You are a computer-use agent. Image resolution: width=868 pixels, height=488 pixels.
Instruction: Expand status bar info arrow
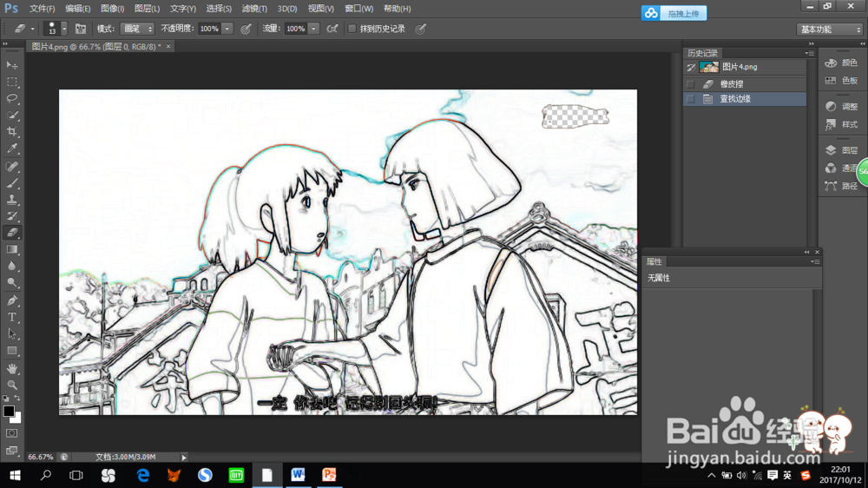(x=184, y=458)
